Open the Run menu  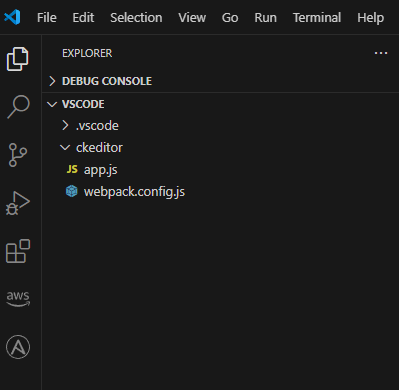point(266,17)
